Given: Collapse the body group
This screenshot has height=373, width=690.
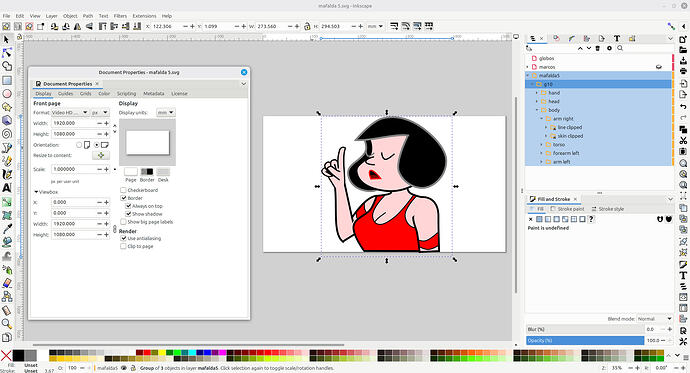Looking at the screenshot, I should click(x=537, y=110).
